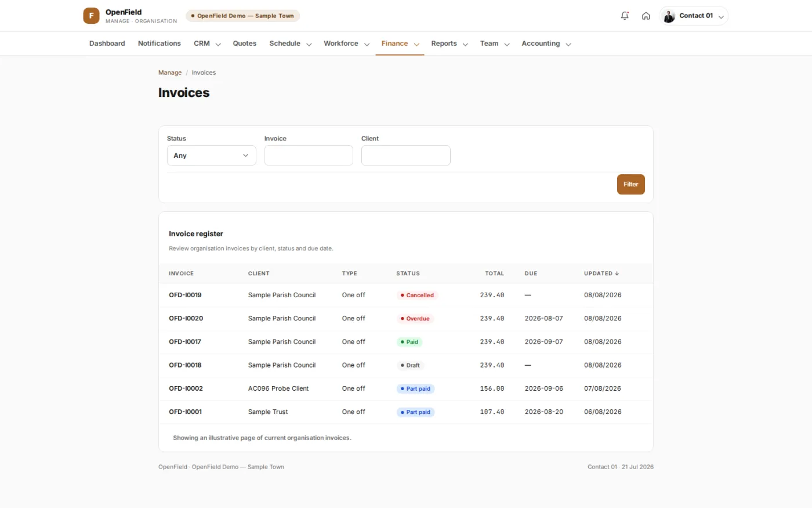Follow the Manage breadcrumb link
The height and width of the screenshot is (508, 812).
(170, 73)
